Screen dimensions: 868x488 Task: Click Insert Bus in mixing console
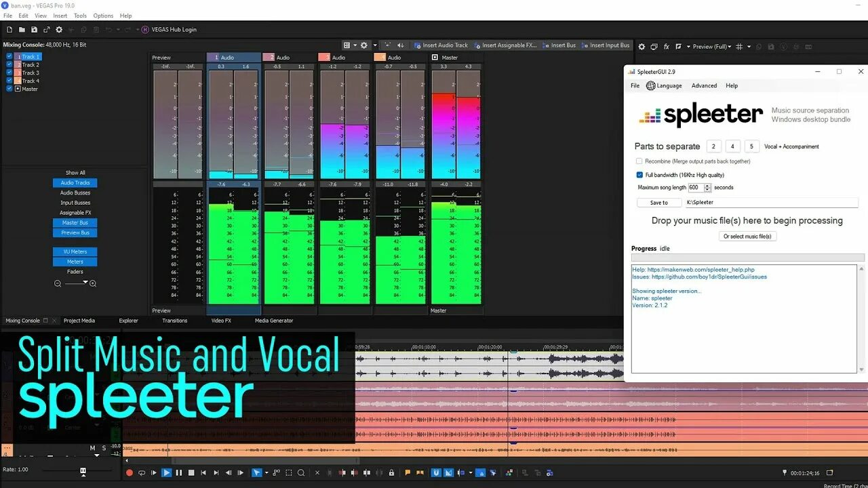coord(559,45)
